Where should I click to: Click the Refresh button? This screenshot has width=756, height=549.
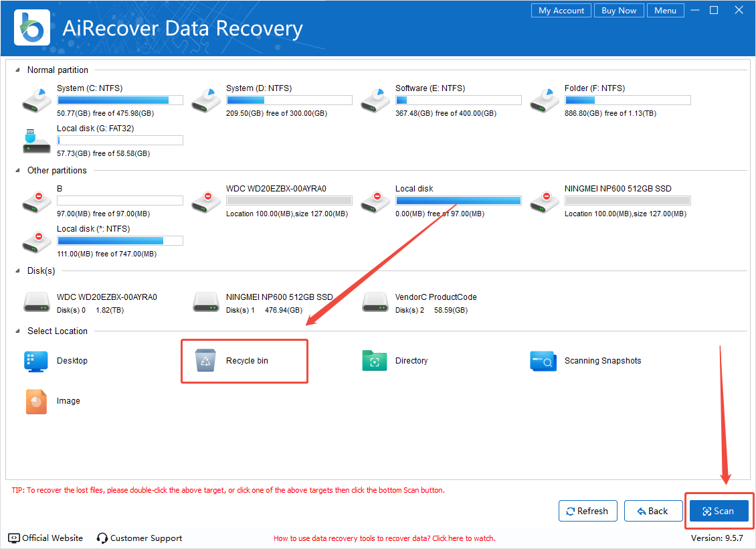coord(587,511)
